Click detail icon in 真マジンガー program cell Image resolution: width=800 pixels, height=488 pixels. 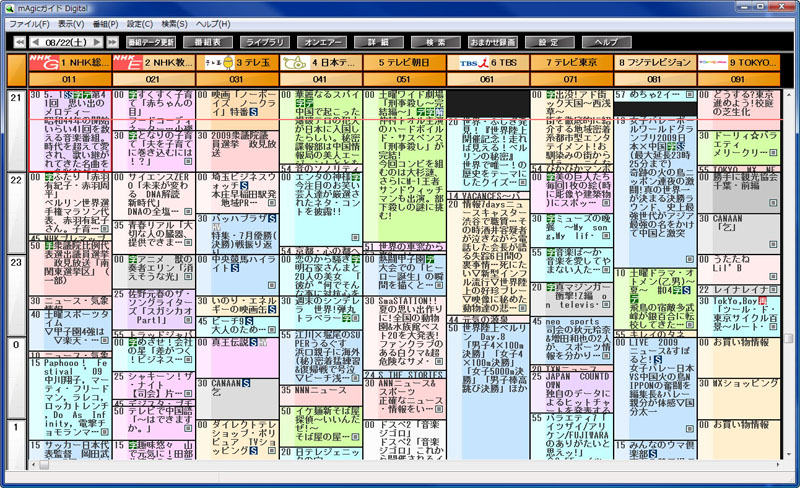pos(606,305)
